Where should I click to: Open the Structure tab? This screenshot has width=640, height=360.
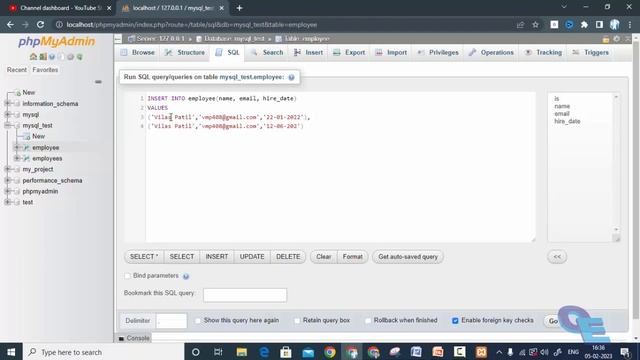tap(185, 53)
